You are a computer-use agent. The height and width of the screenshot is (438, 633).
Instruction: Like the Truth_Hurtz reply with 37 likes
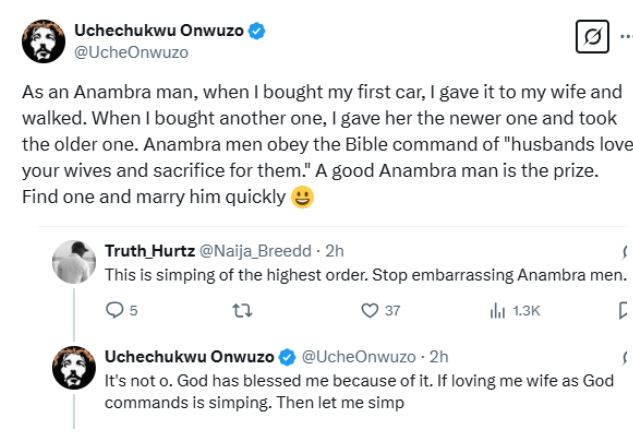[369, 310]
